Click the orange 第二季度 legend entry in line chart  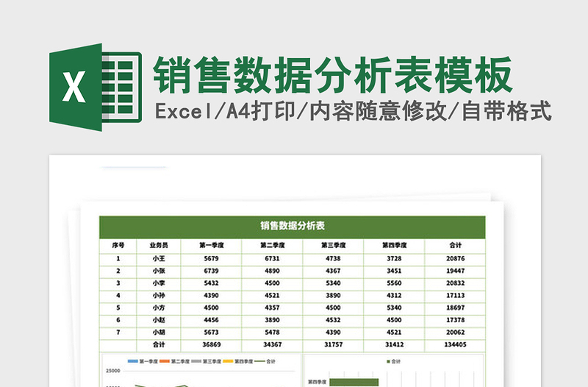pos(175,361)
